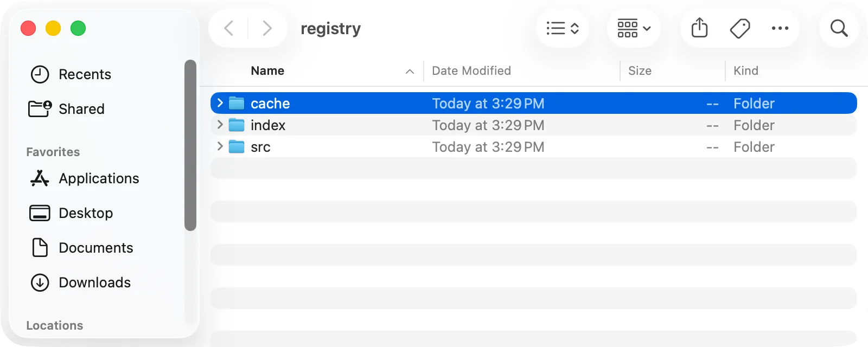The image size is (868, 347).
Task: Select the src folder icon
Action: [x=237, y=147]
